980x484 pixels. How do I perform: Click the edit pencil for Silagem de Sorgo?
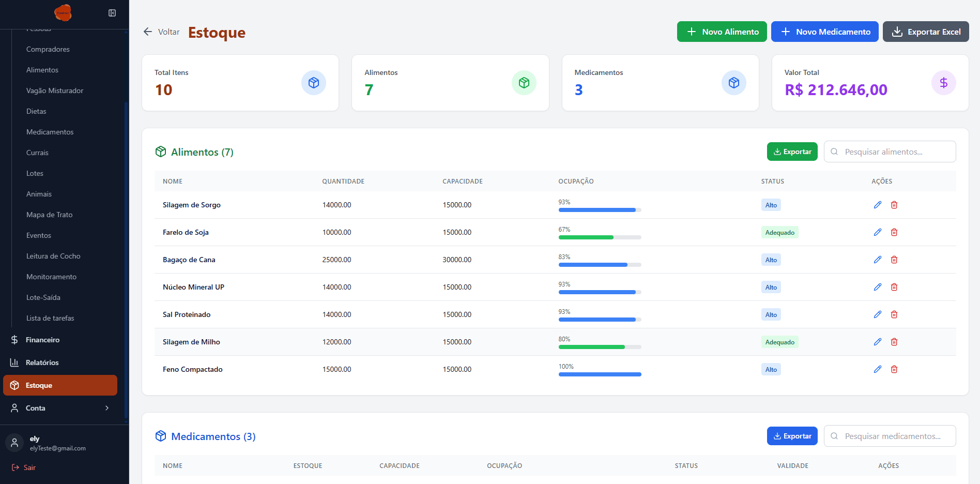pos(877,205)
